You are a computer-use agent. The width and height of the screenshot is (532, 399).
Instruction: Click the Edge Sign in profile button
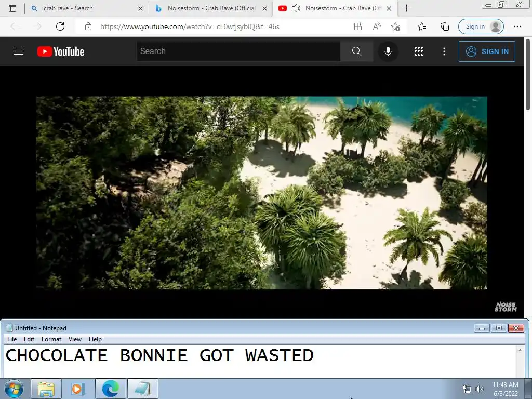coord(481,26)
